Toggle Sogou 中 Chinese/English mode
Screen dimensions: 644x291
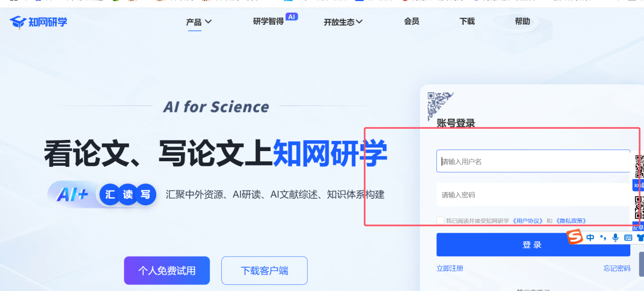point(590,237)
